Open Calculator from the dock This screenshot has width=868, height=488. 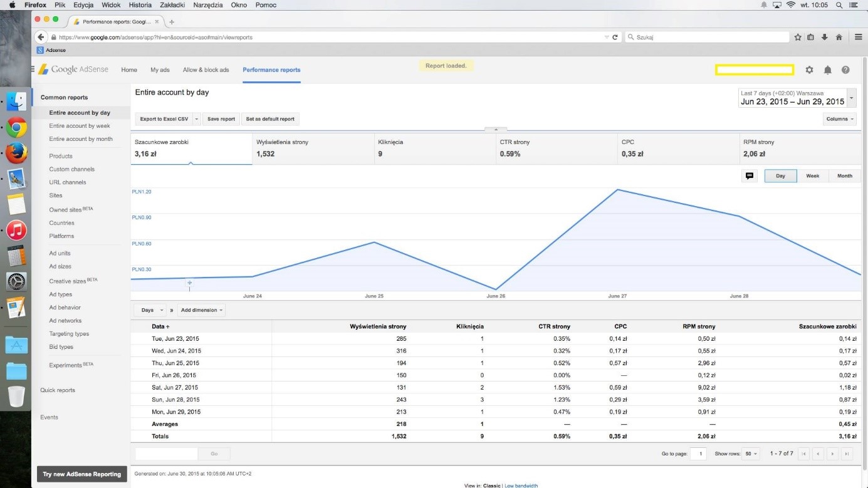[x=16, y=256]
